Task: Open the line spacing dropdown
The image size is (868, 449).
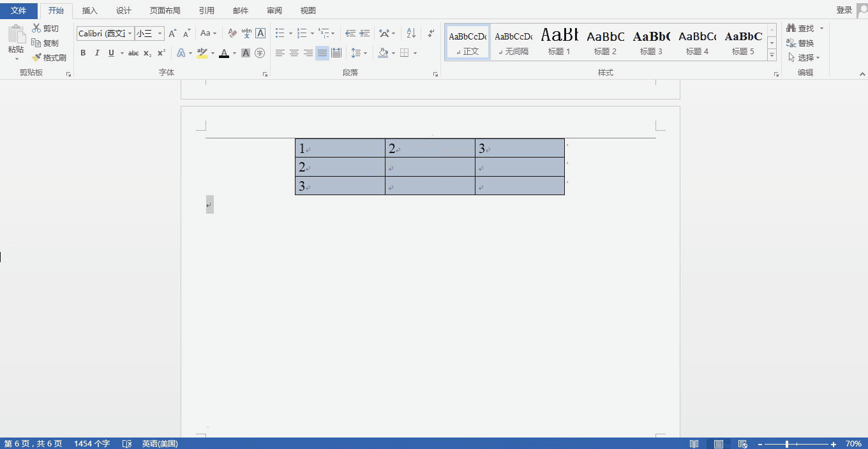Action: 358,53
